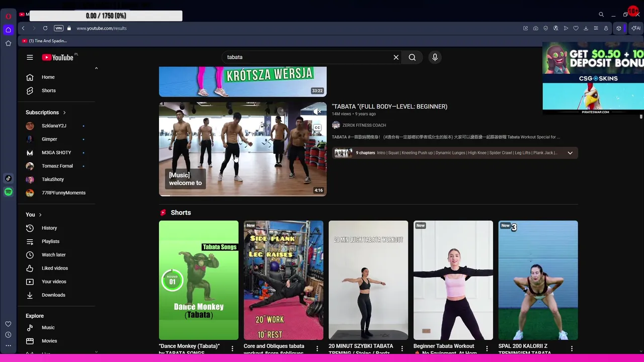The width and height of the screenshot is (644, 362).
Task: Toggle captions on the video preview
Action: (317, 128)
